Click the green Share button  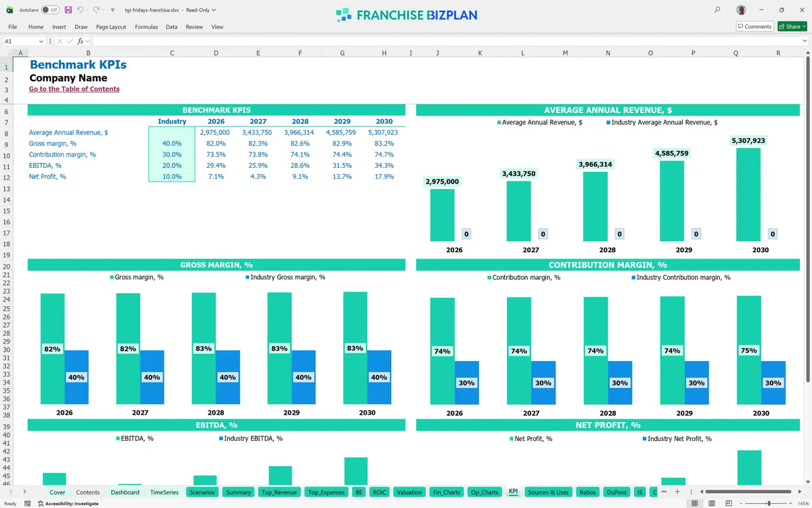tap(792, 26)
